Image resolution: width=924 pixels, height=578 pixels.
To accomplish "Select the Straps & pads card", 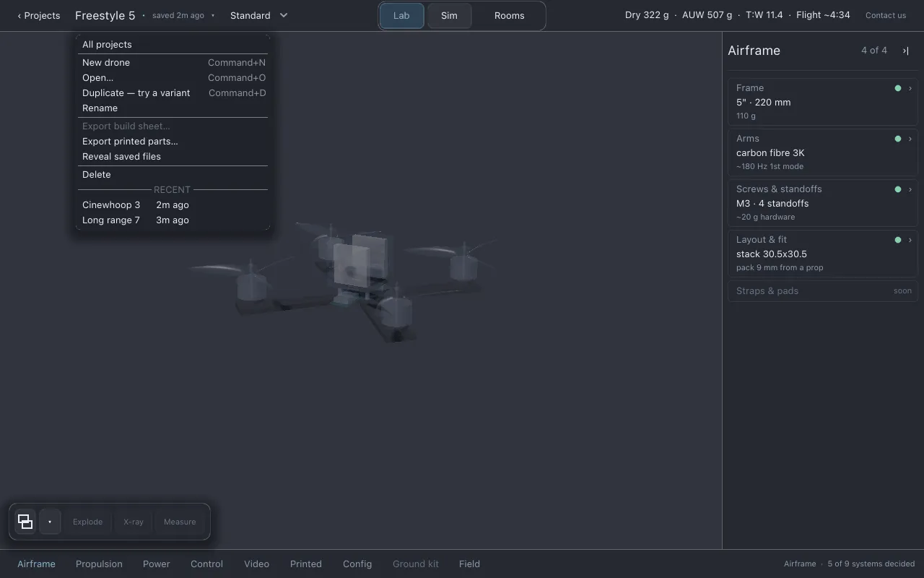I will [x=823, y=291].
